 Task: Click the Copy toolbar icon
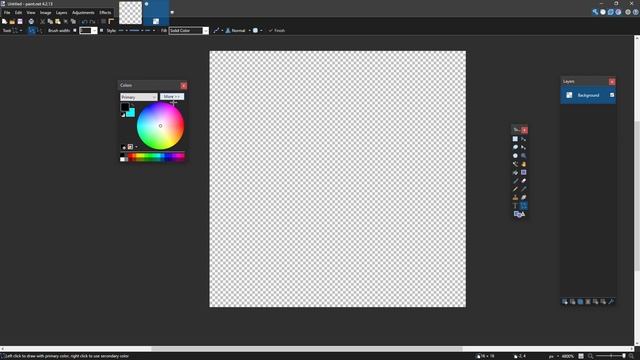(x=50, y=22)
